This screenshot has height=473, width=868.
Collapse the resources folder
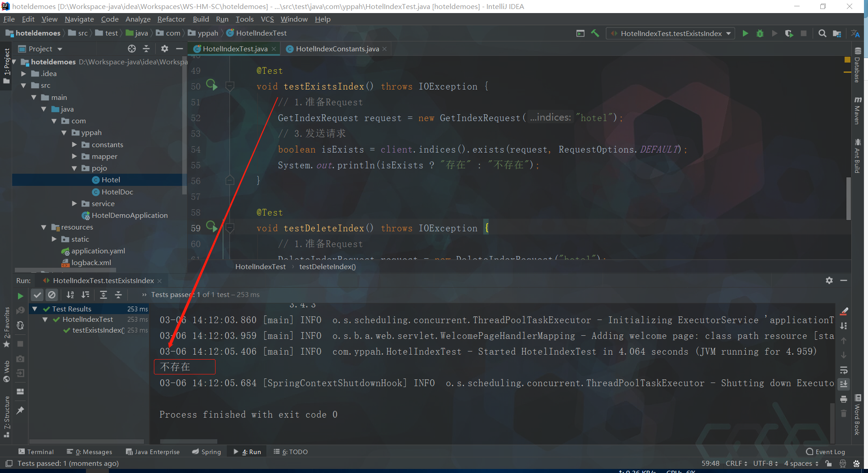coord(44,227)
